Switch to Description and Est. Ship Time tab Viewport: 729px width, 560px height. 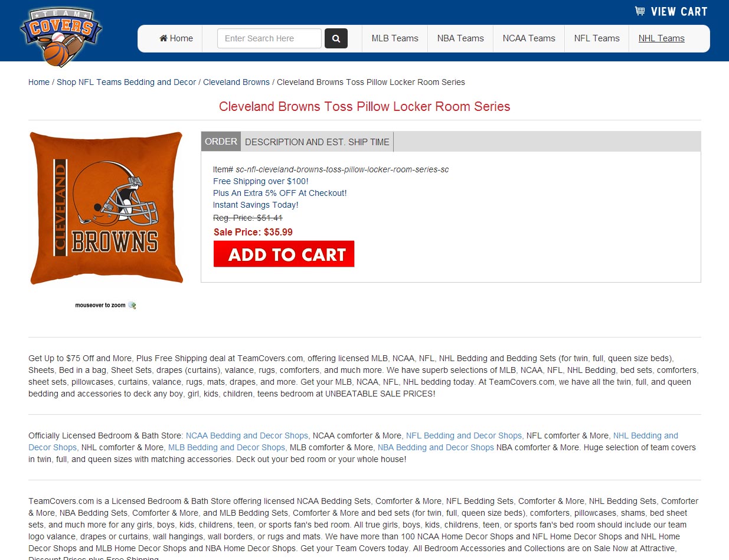(x=317, y=142)
